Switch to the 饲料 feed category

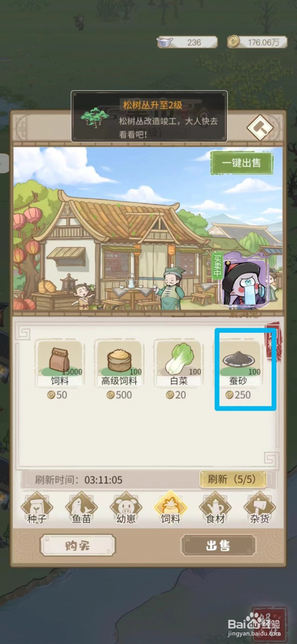click(x=170, y=509)
